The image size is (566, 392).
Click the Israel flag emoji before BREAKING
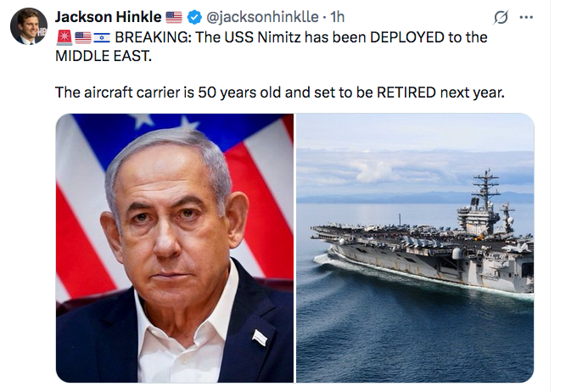(x=101, y=37)
